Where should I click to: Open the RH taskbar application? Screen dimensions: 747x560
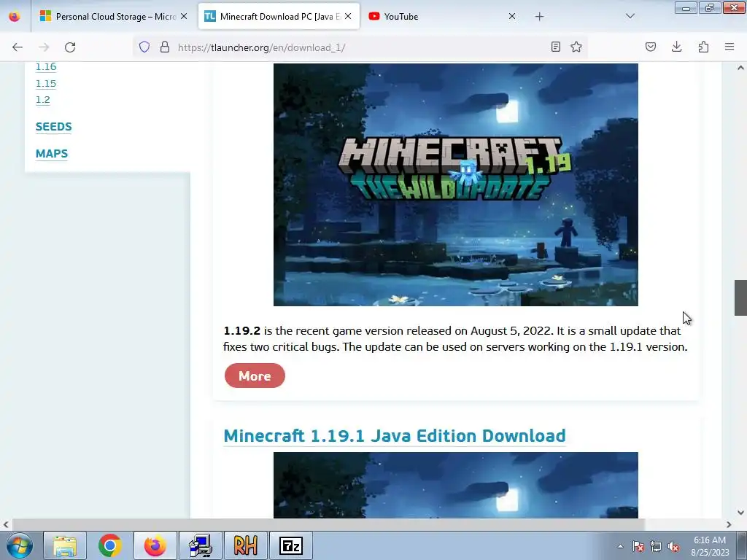pos(246,545)
